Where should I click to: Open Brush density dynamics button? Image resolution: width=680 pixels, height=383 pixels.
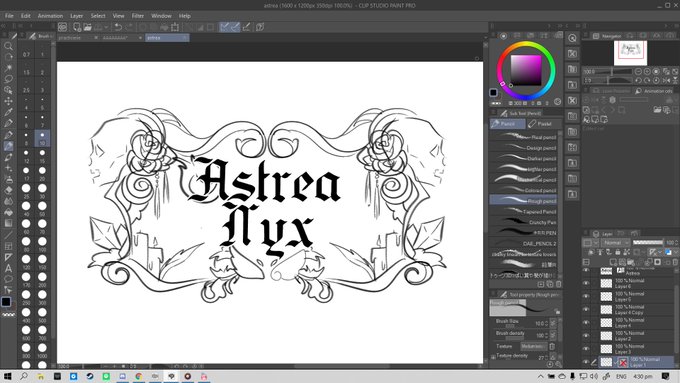pos(553,335)
